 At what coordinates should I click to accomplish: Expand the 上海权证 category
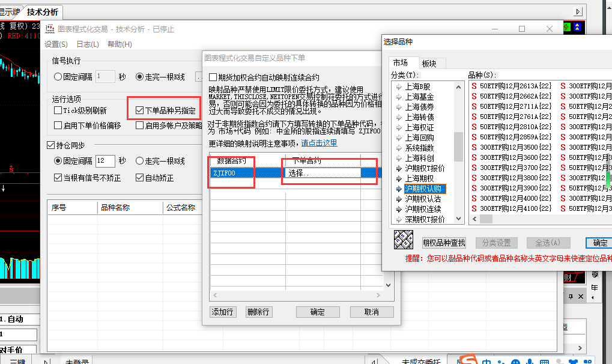point(399,127)
